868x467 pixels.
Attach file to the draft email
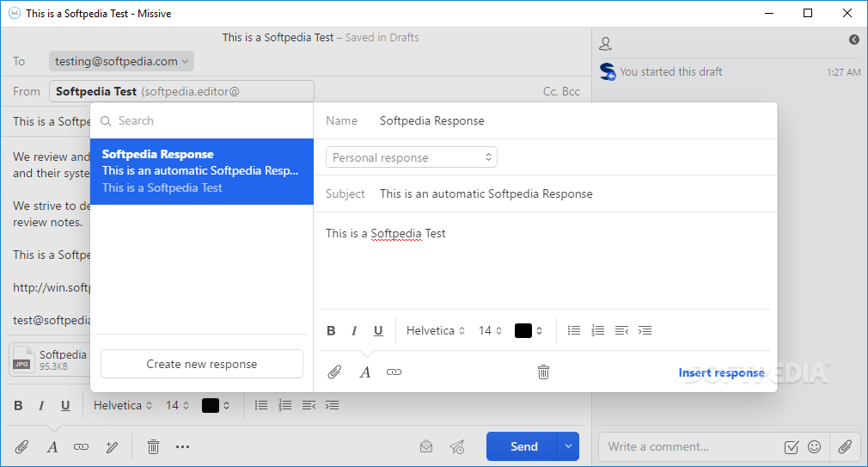(21, 446)
